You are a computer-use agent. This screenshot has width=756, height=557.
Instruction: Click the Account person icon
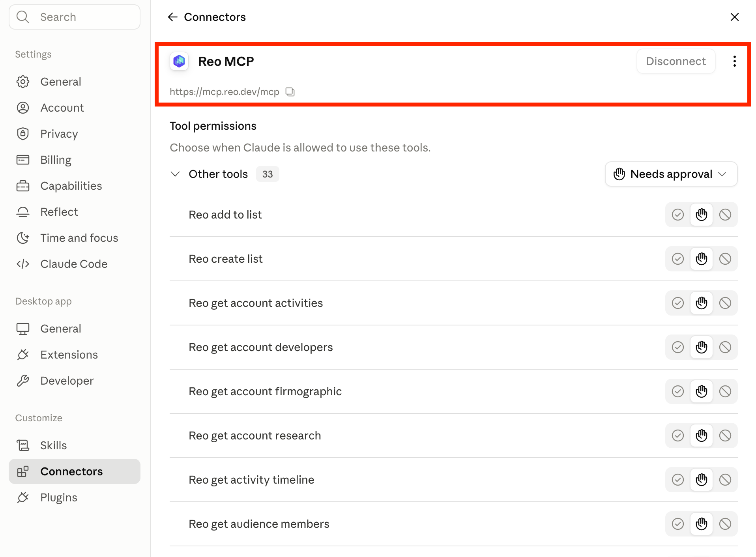coord(23,108)
